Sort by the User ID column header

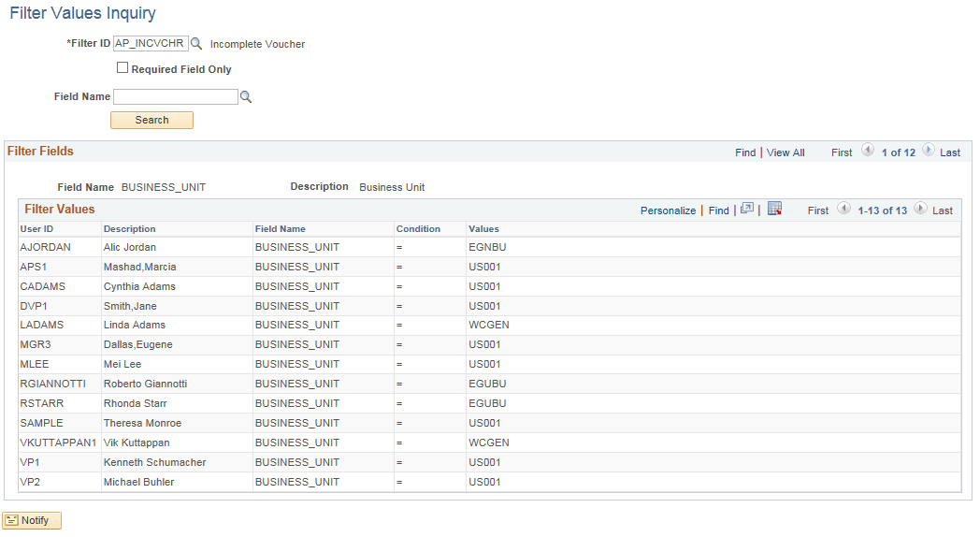(x=36, y=229)
